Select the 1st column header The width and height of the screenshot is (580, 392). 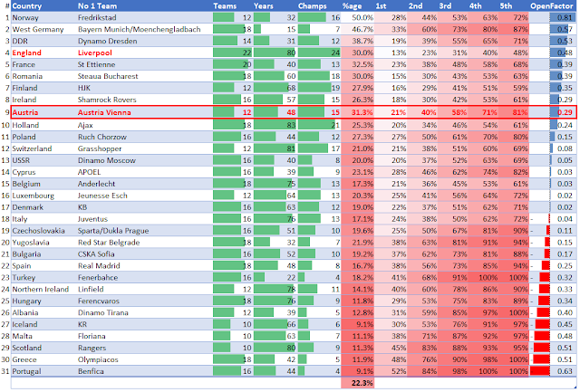point(381,6)
